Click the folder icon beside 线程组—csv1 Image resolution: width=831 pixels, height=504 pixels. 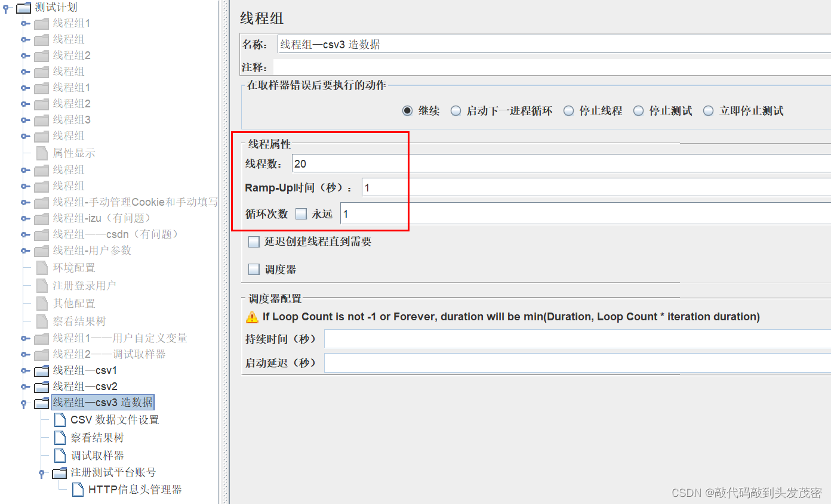point(41,371)
